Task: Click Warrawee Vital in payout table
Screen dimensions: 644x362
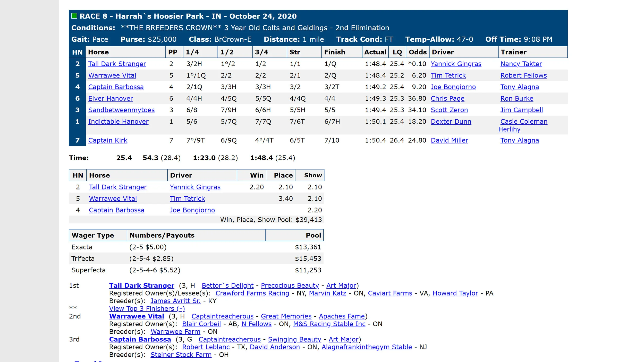Action: click(113, 199)
